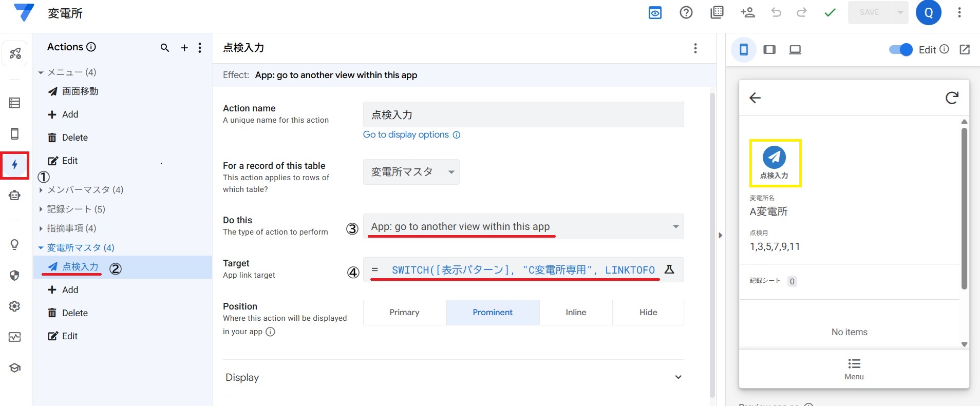Open expression assistant flask icon in Target
The image size is (980, 406).
click(x=669, y=269)
